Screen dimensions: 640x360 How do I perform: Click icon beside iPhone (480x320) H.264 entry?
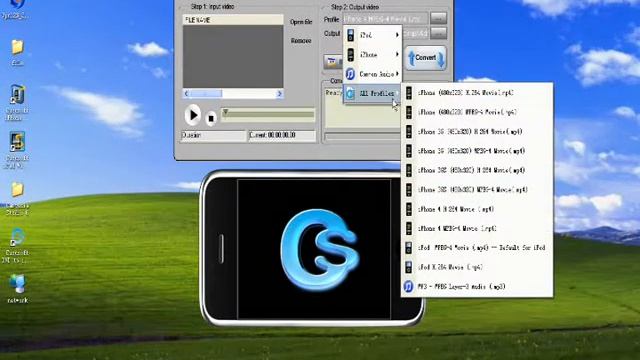(409, 93)
